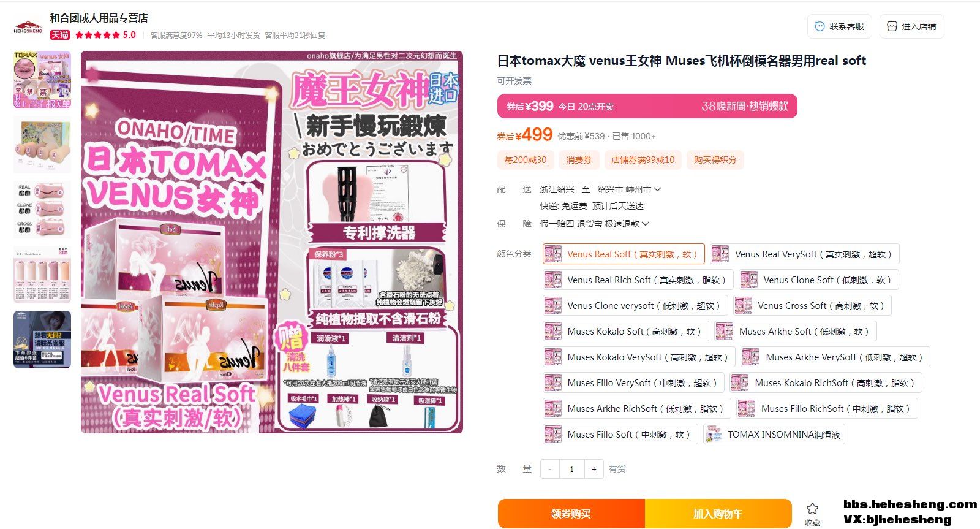Expand the guarantee details chevron (极速退款)
Image resolution: width=980 pixels, height=529 pixels.
tap(645, 224)
